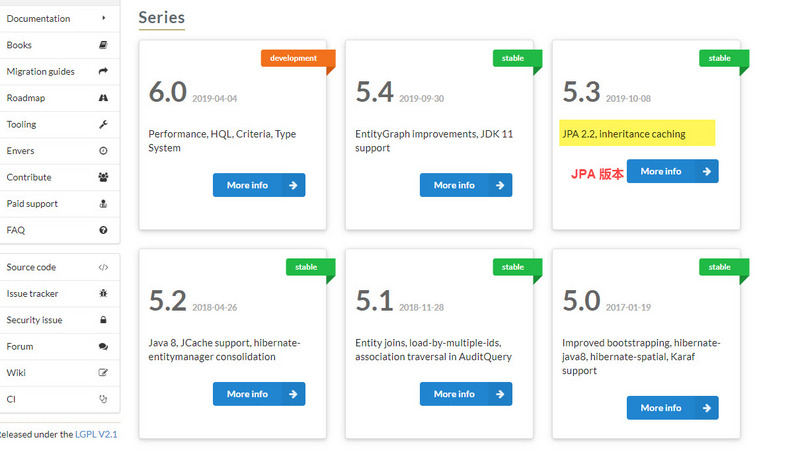The height and width of the screenshot is (458, 800).
Task: Click the stethoscope icon beside CI
Action: [x=103, y=399]
